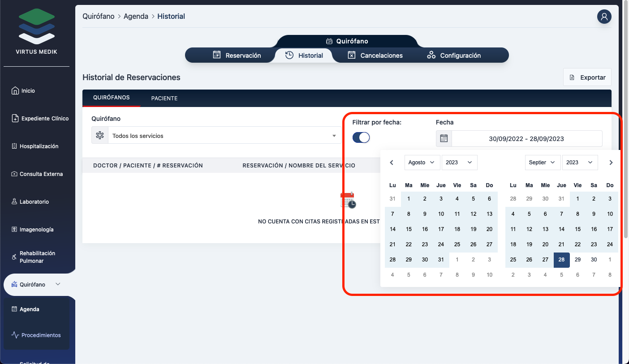Go to previous month with left arrow
The image size is (629, 364).
click(x=392, y=163)
